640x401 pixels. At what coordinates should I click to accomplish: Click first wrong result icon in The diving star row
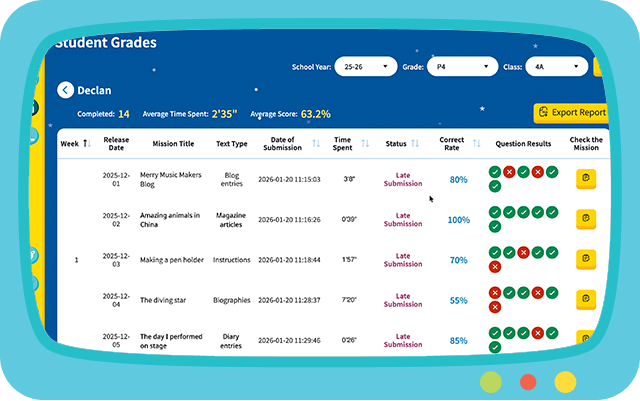tap(495, 293)
